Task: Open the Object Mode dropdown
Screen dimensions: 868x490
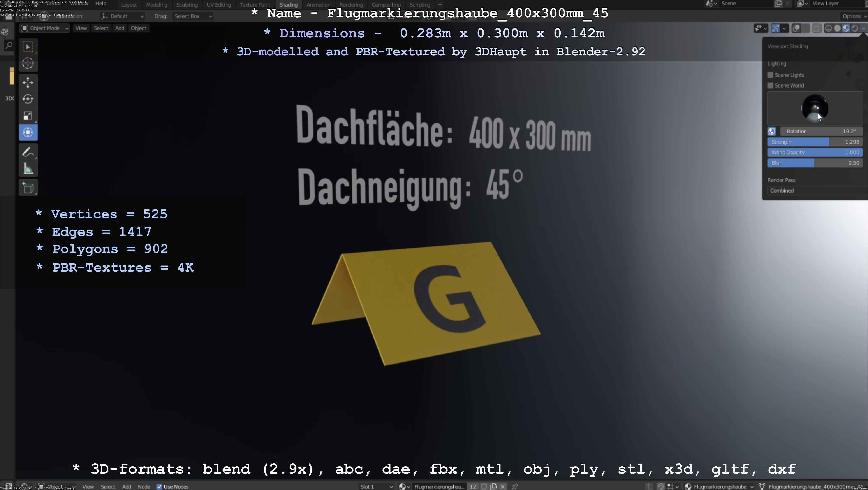Action: tap(45, 28)
